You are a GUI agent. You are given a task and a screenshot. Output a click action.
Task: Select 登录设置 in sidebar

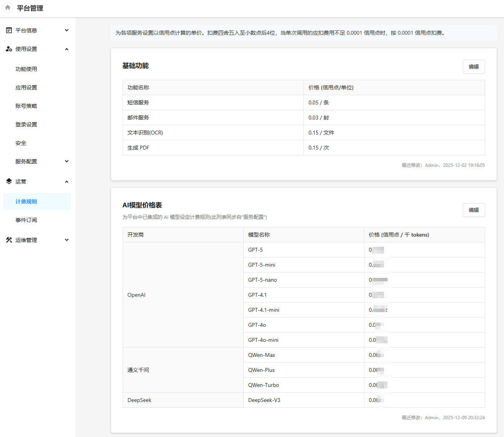point(26,124)
